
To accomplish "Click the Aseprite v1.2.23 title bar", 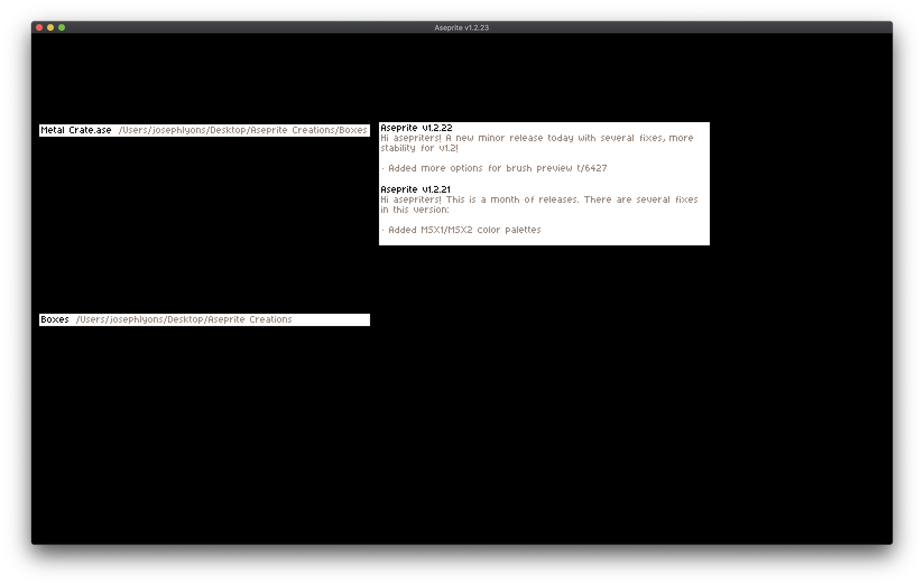I will pos(462,28).
